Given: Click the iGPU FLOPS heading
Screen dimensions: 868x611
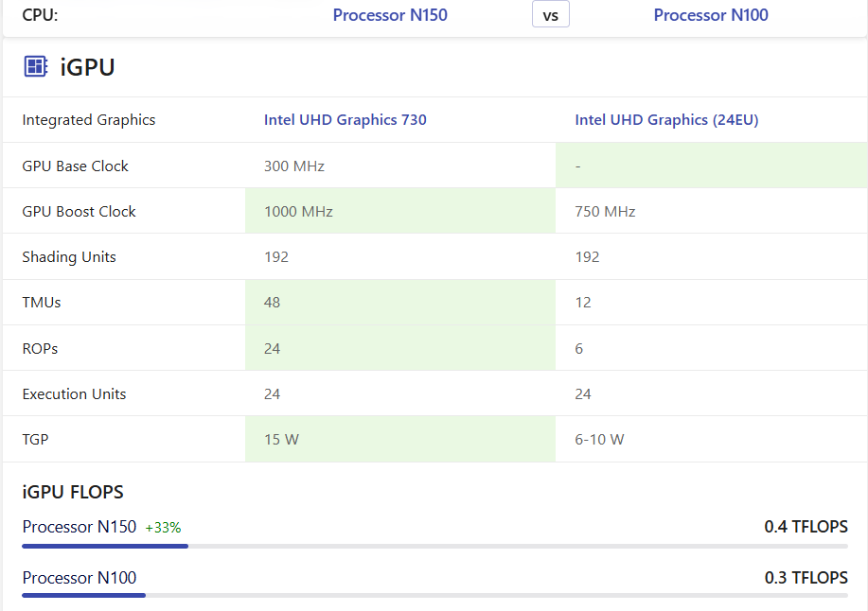Looking at the screenshot, I should (73, 492).
